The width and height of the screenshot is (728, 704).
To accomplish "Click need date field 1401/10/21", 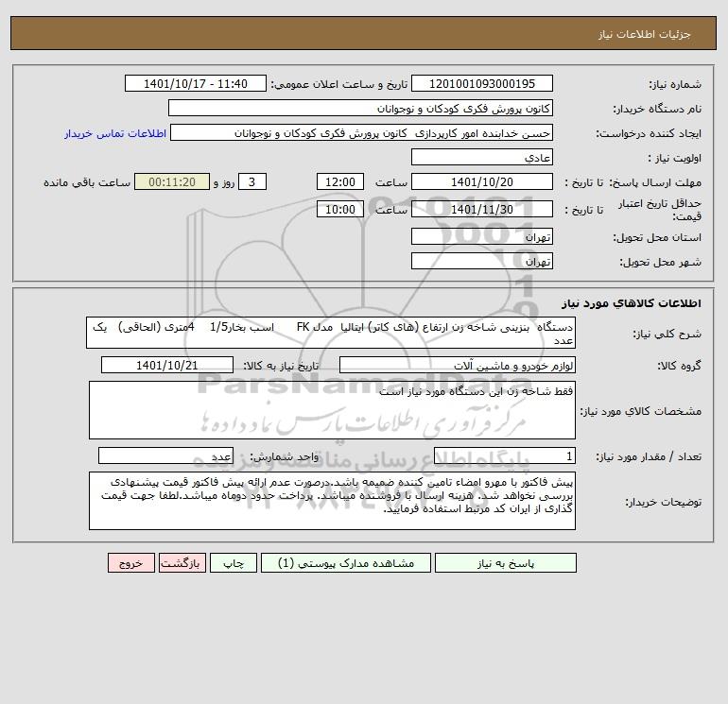I will (x=167, y=365).
